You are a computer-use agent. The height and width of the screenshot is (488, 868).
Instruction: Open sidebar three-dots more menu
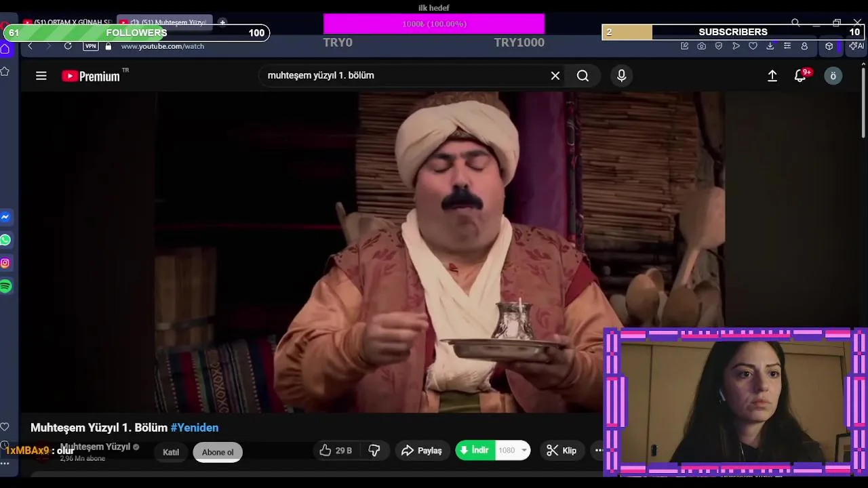pos(5,464)
